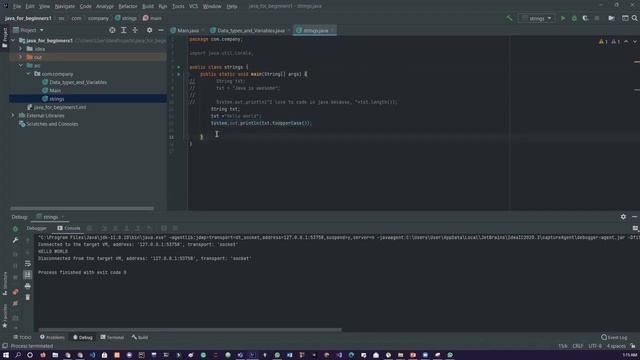Toggle Soft-Wrap in debug console
Viewport: 640px width, 360px height.
(x=27, y=264)
